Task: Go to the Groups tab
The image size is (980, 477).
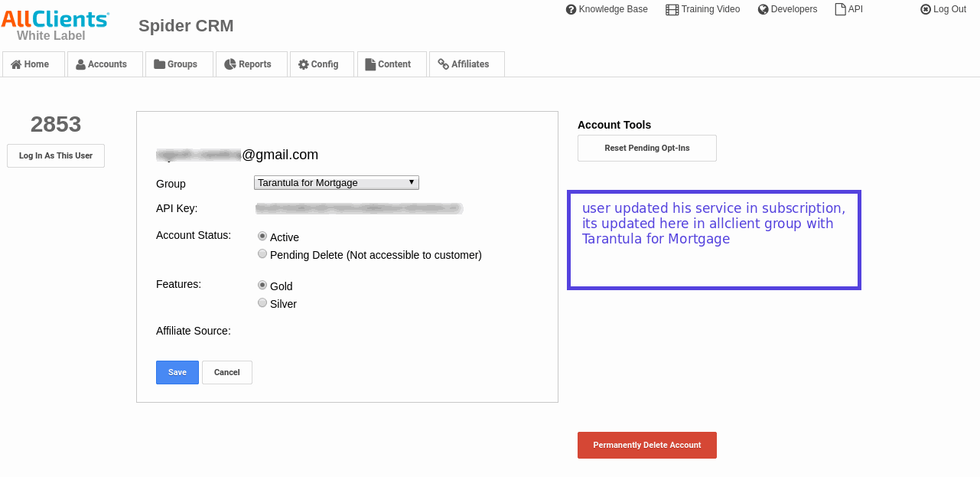Action: tap(179, 64)
